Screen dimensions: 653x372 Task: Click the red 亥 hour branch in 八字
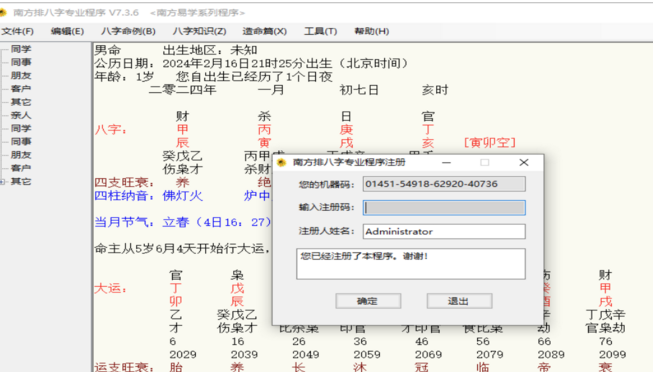(x=428, y=143)
